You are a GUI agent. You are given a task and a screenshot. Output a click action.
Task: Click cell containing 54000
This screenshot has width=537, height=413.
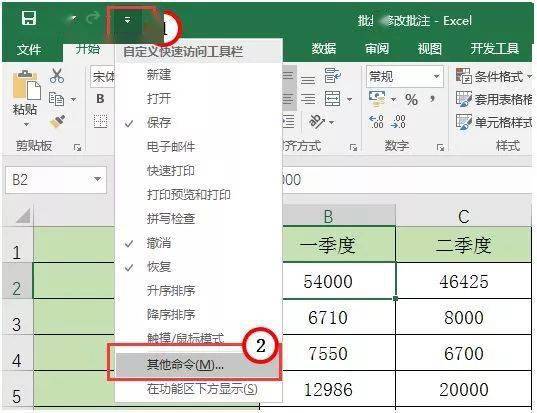338,281
